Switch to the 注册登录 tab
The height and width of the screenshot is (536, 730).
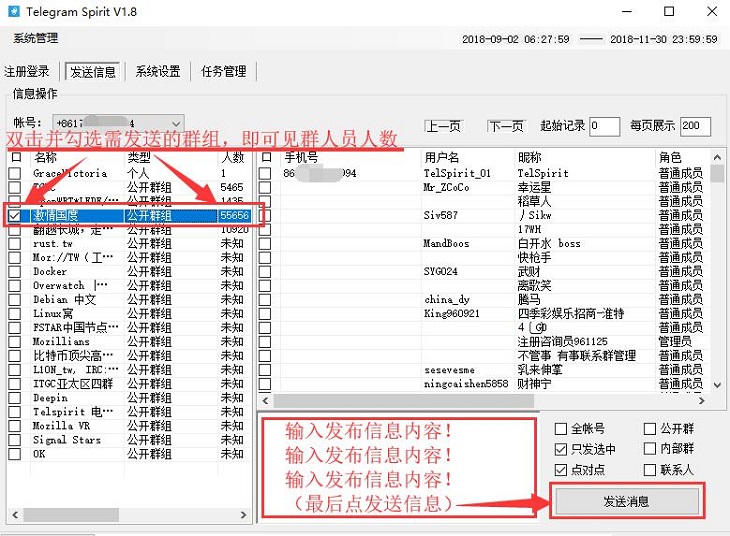[27, 72]
